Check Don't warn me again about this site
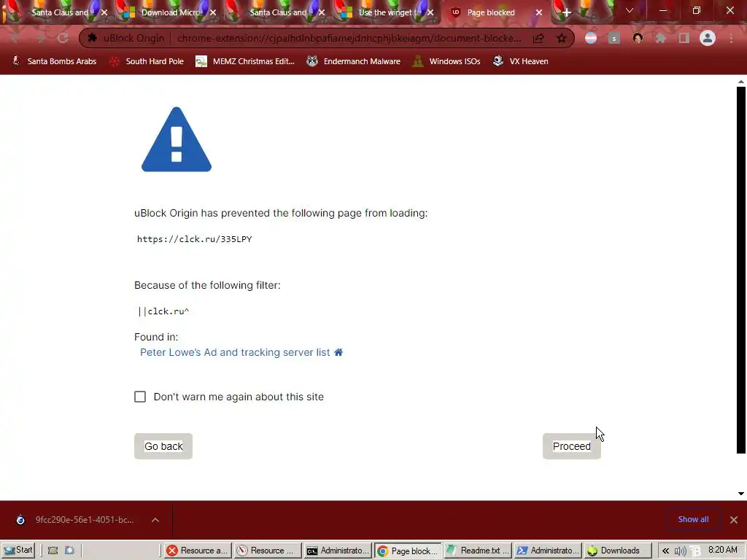Viewport: 747px width, 560px height. click(x=140, y=397)
